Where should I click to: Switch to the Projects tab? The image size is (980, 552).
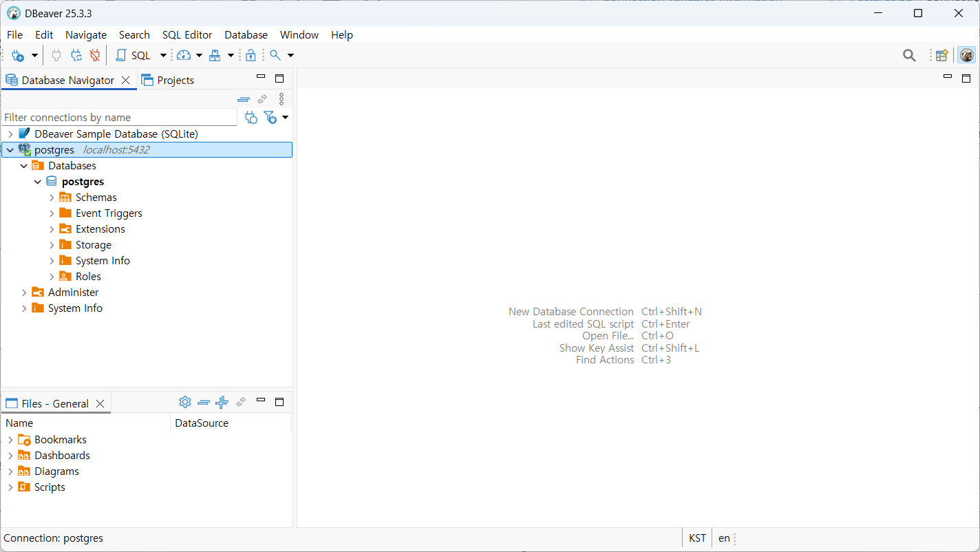click(167, 81)
